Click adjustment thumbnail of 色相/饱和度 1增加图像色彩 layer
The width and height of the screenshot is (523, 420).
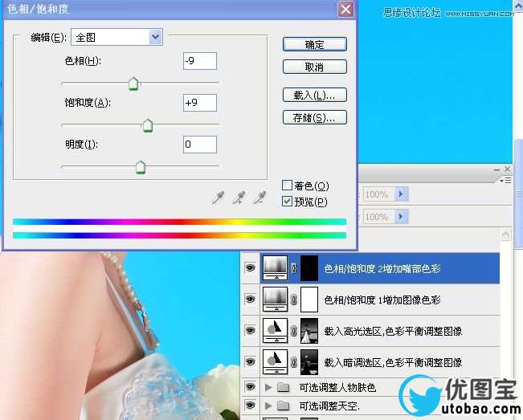click(276, 299)
